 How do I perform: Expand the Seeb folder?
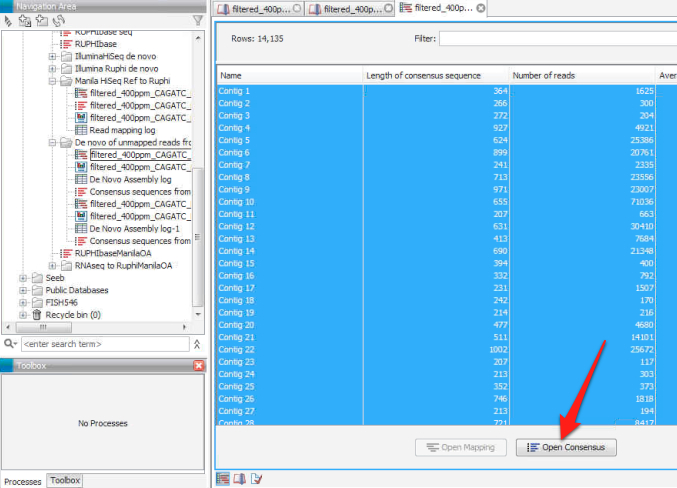(24, 278)
